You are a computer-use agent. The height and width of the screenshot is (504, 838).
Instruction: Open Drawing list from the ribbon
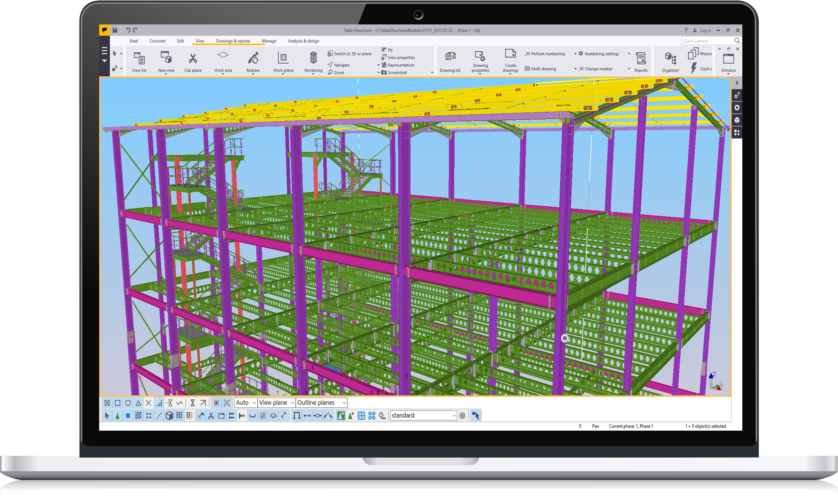[x=450, y=62]
